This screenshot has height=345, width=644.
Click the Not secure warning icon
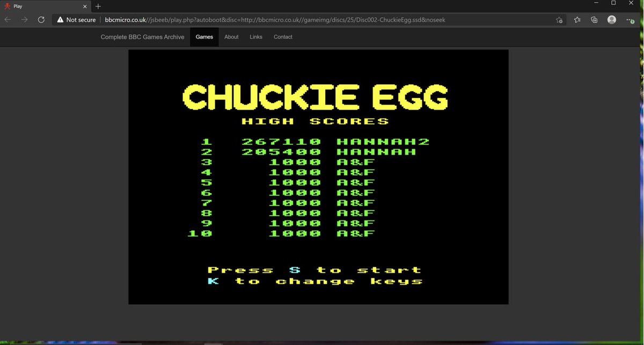click(x=60, y=20)
